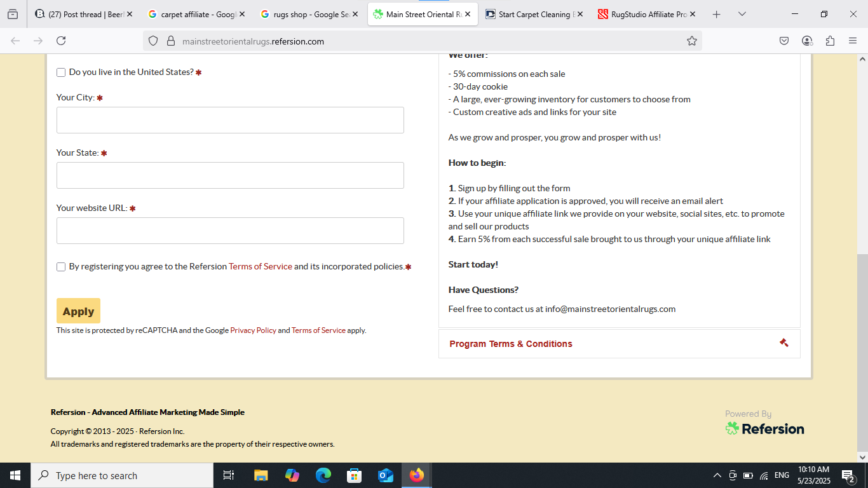Image resolution: width=868 pixels, height=488 pixels.
Task: Click the scrollbar up arrow
Action: (862, 59)
